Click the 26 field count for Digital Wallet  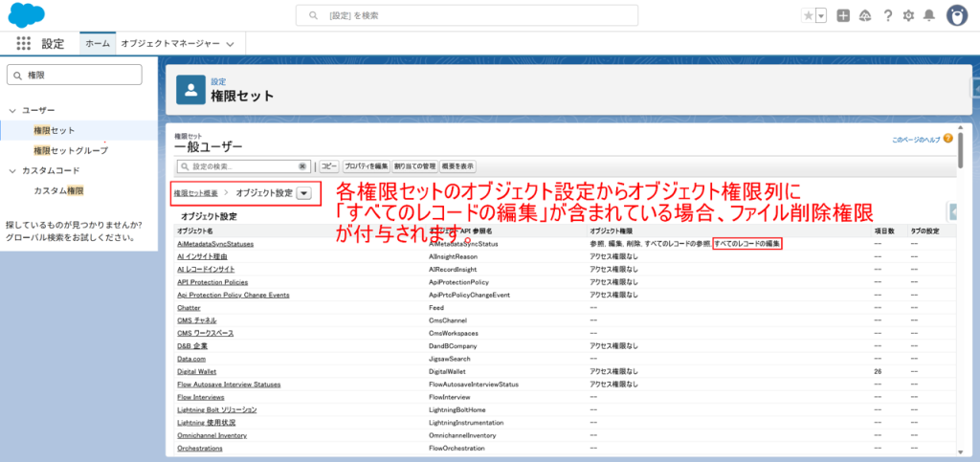(x=878, y=371)
